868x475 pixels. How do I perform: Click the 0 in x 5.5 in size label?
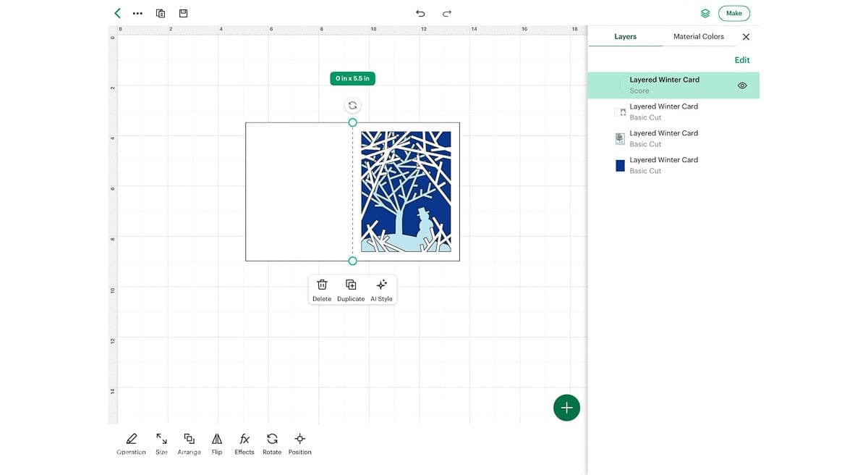pyautogui.click(x=352, y=78)
